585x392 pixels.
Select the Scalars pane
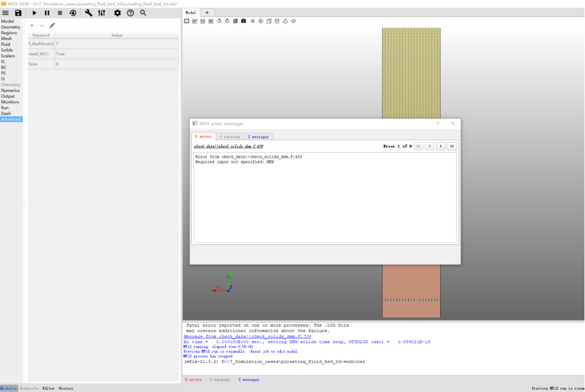click(x=8, y=56)
